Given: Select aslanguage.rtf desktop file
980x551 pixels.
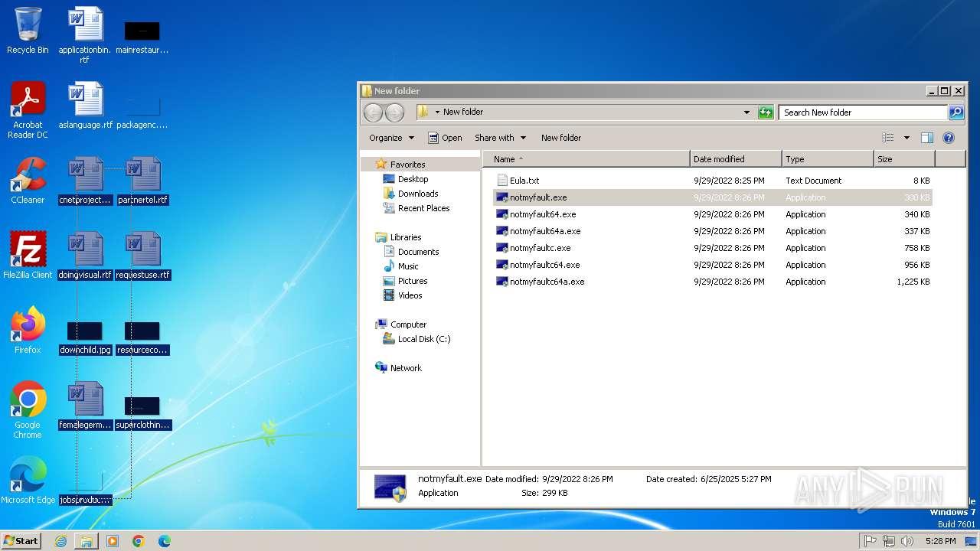Looking at the screenshot, I should point(85,106).
